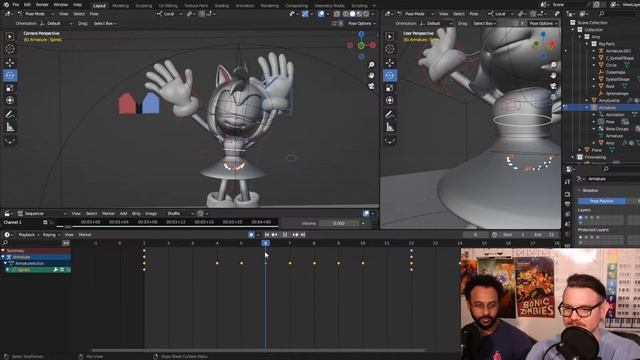Click pan hand icon in left viewport

tap(371, 76)
